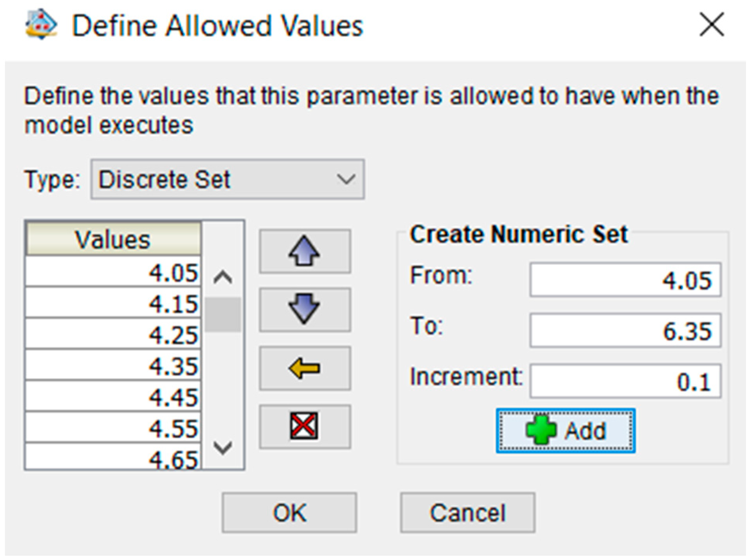753x560 pixels.
Task: Click the yellow left arrow button
Action: (x=305, y=368)
